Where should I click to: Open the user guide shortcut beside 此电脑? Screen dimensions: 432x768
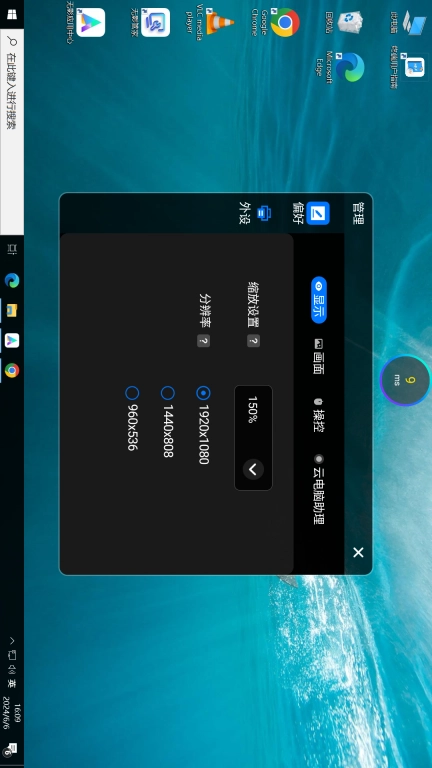coord(407,67)
